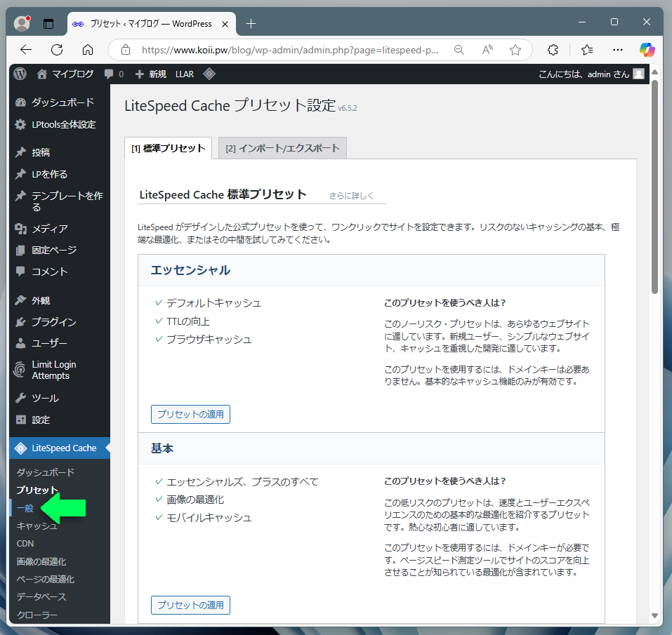Image resolution: width=672 pixels, height=635 pixels.
Task: Open browser settings and more menu
Action: tap(617, 50)
